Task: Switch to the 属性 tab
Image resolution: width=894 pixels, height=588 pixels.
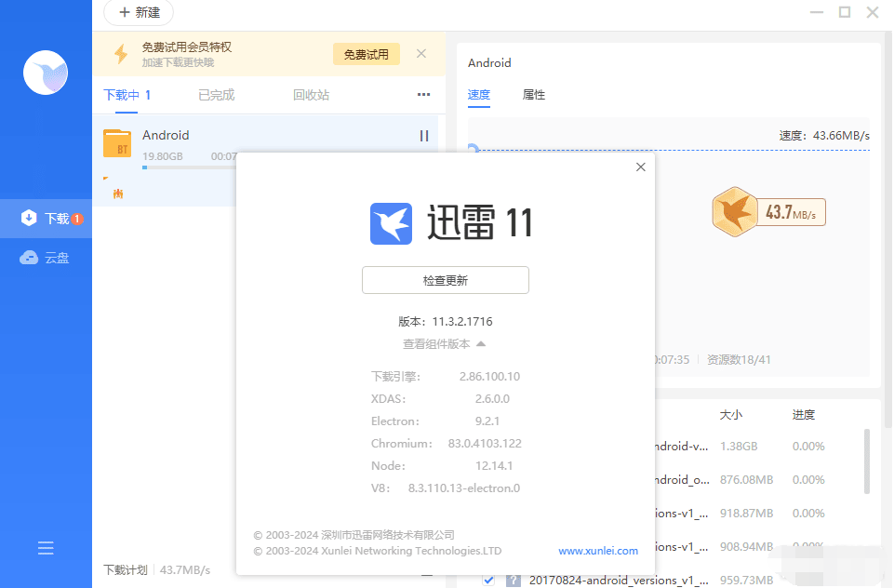Action: click(x=534, y=95)
